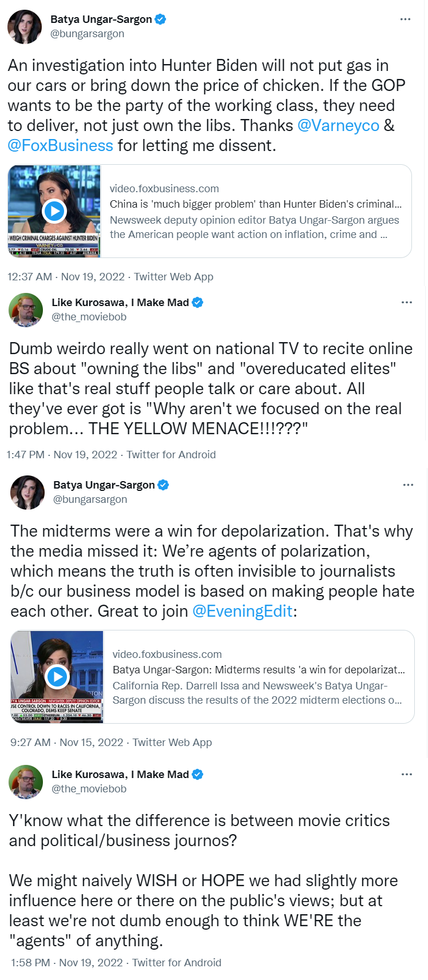Play the Hunter Biden Fox Business video
This screenshot has width=428, height=980.
[54, 211]
